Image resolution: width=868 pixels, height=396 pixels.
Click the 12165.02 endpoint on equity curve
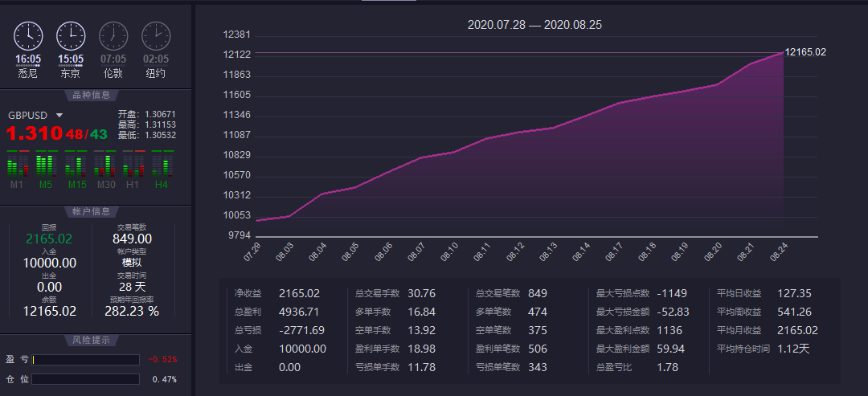point(784,52)
